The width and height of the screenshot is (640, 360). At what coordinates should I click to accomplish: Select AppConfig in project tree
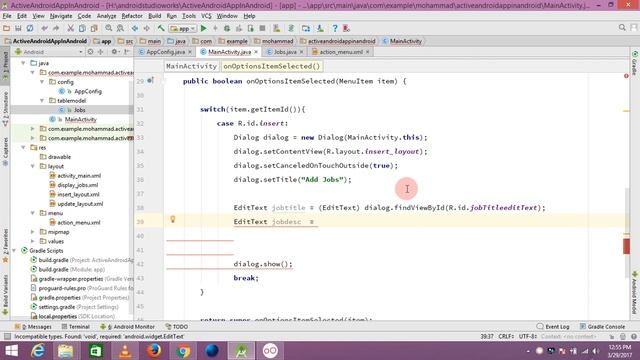[88, 91]
